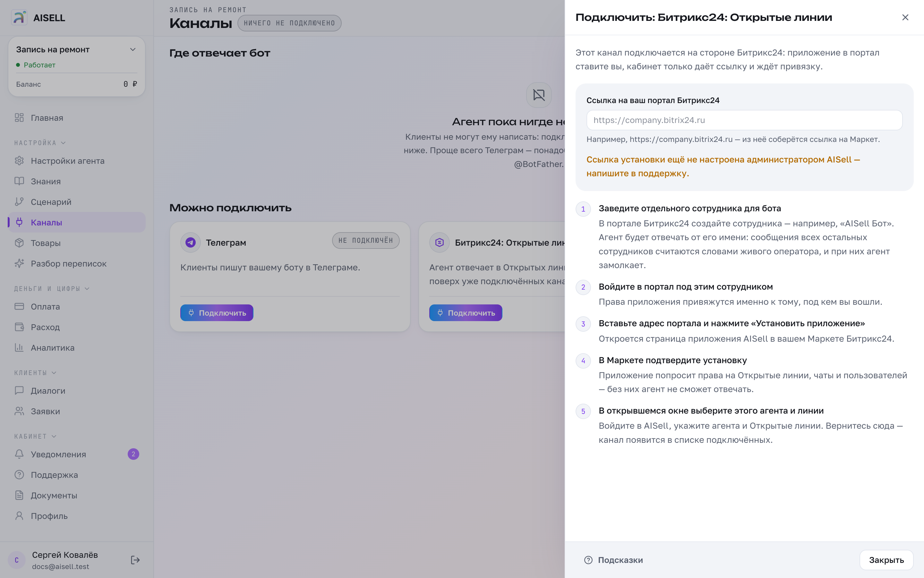Click the crossed-out chat empty state icon
Screen dimensions: 924x578
click(539, 95)
